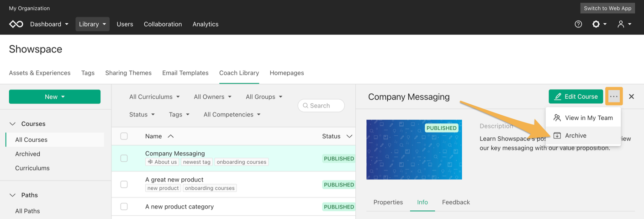Switch to Email Templates tab
The height and width of the screenshot is (219, 644).
[185, 73]
